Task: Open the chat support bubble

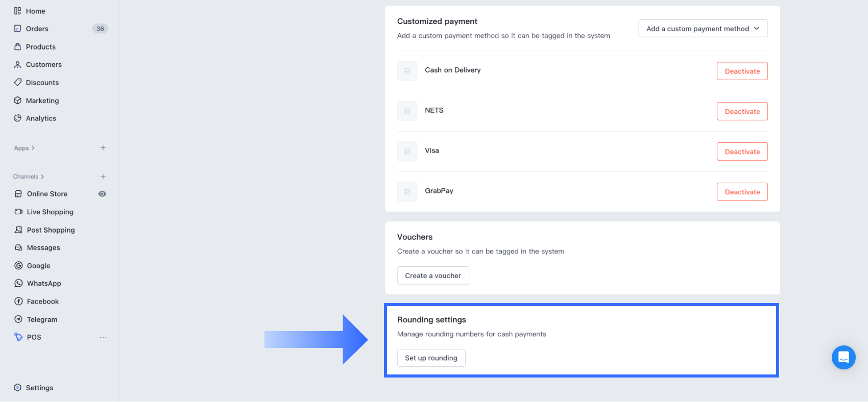Action: tap(843, 357)
